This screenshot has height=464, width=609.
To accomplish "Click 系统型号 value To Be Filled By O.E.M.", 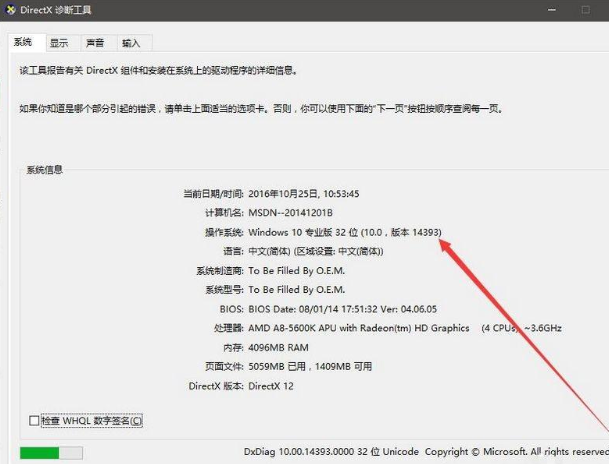I will coord(297,290).
